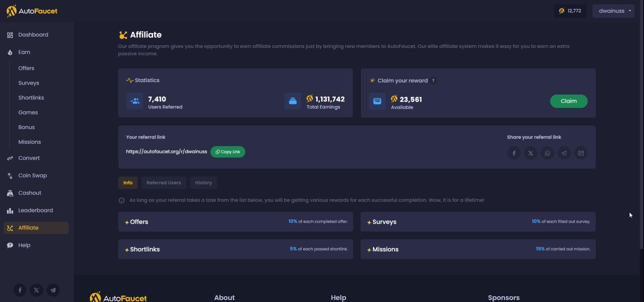Switch to the History tab
The image size is (644, 302).
click(x=204, y=183)
